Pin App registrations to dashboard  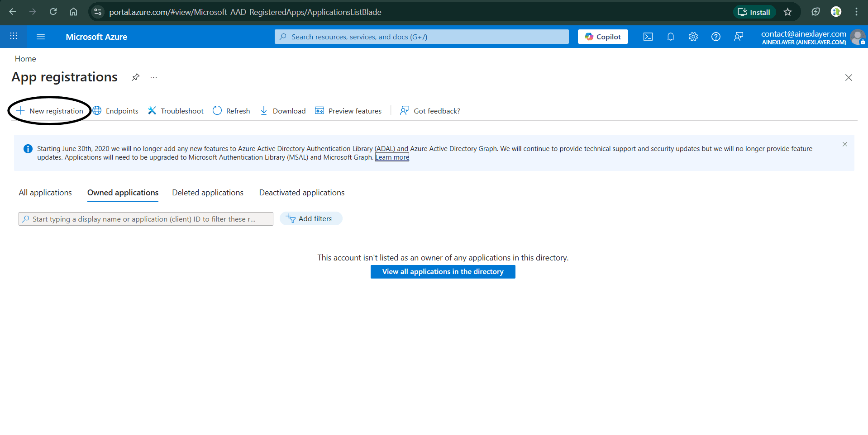coord(135,77)
